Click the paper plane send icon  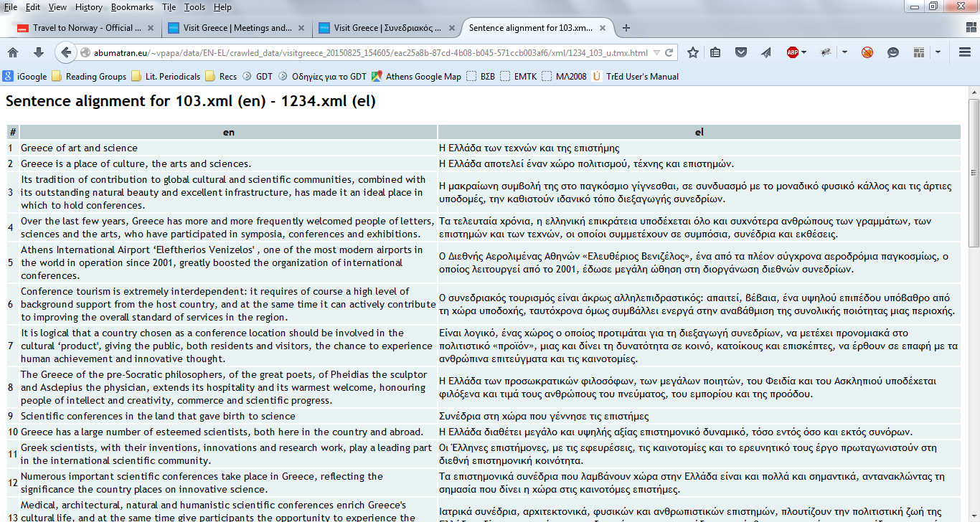(766, 52)
